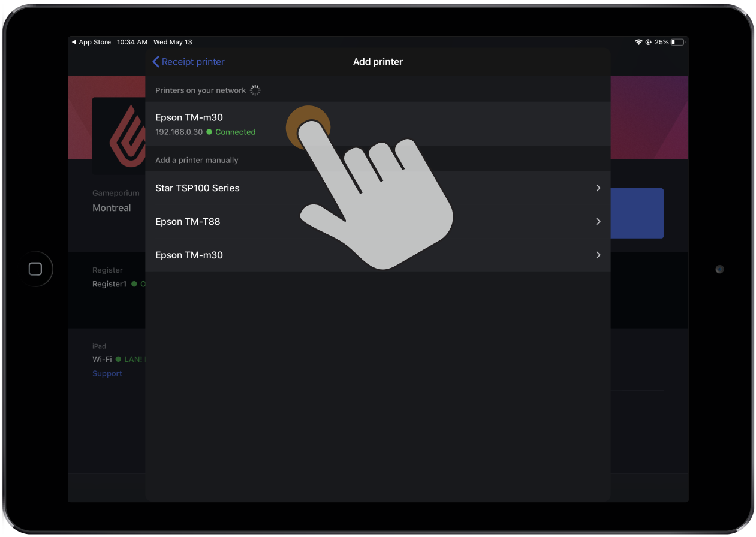Return to App Store from status bar

coord(91,42)
